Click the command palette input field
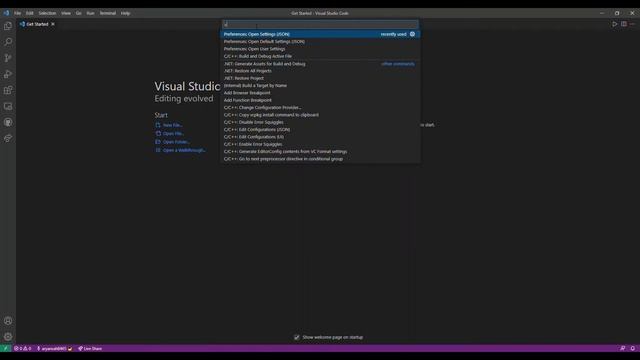640x360 pixels. point(320,24)
